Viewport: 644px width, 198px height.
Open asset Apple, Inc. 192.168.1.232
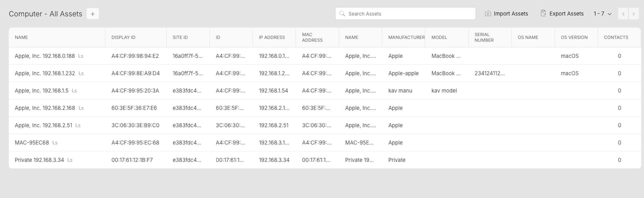click(45, 73)
